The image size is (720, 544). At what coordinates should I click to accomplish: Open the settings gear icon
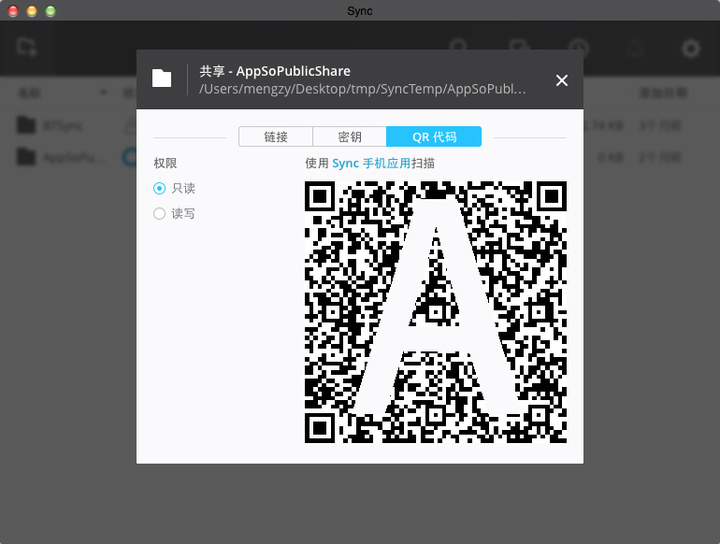pos(690,48)
